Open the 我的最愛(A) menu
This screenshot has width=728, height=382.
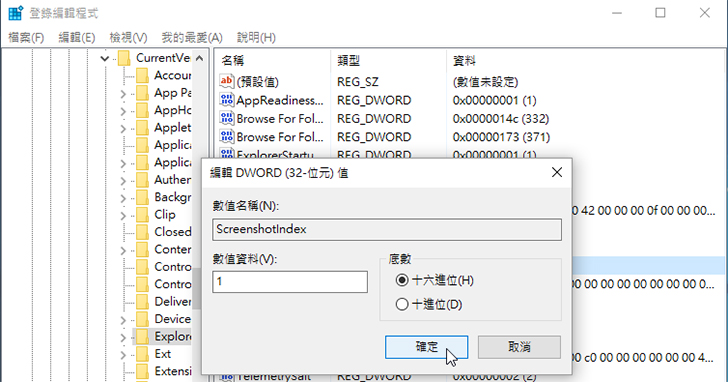coord(192,38)
